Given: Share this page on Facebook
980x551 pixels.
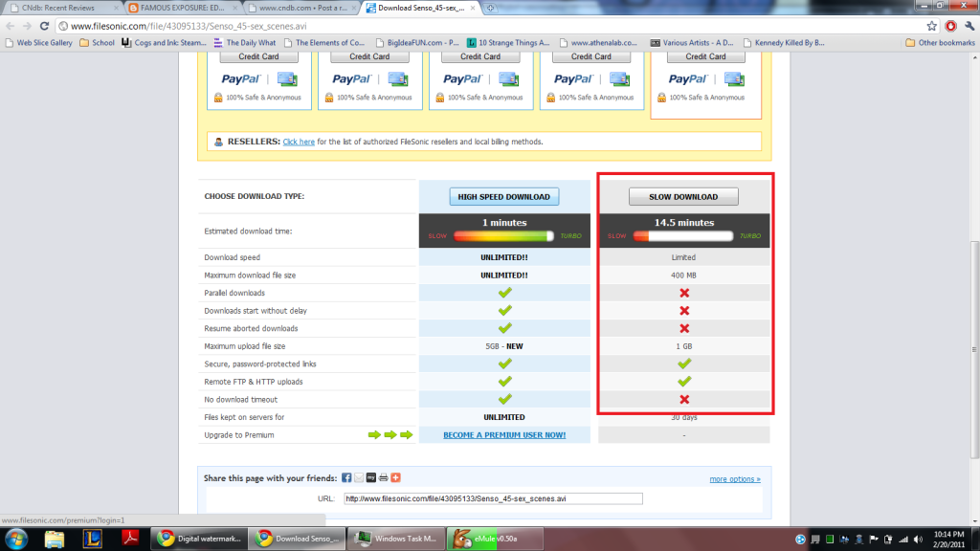Looking at the screenshot, I should (346, 478).
